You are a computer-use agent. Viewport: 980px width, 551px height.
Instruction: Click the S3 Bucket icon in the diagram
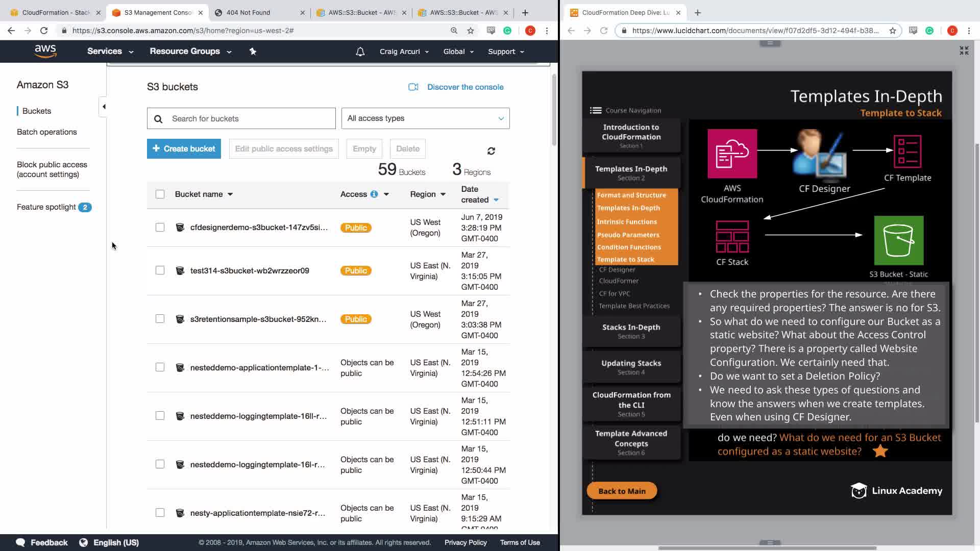pyautogui.click(x=898, y=240)
